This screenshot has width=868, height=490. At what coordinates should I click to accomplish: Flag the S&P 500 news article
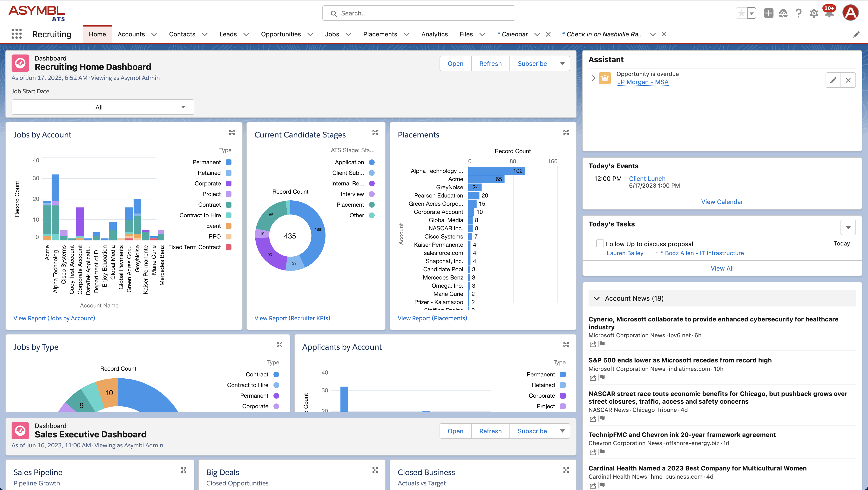point(602,377)
